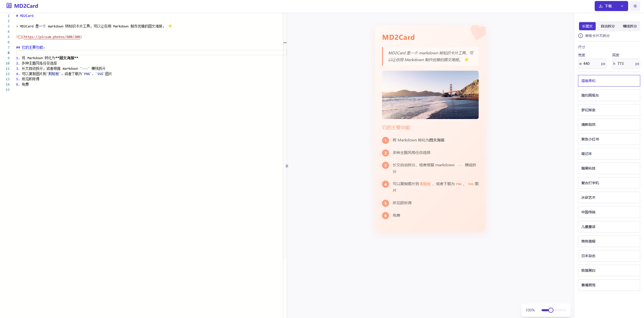This screenshot has width=644, height=318.
Task: Click editor line '5. 所见即所得'
Action: pyautogui.click(x=28, y=79)
